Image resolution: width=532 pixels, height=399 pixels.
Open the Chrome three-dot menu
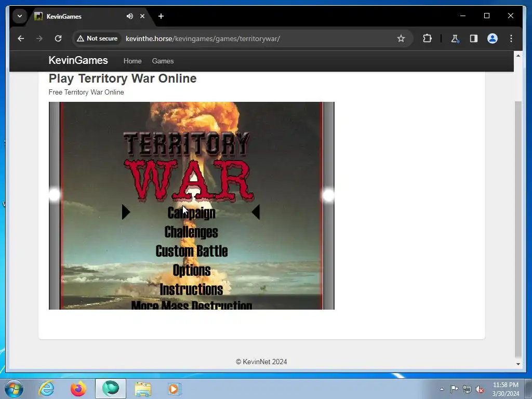511,38
